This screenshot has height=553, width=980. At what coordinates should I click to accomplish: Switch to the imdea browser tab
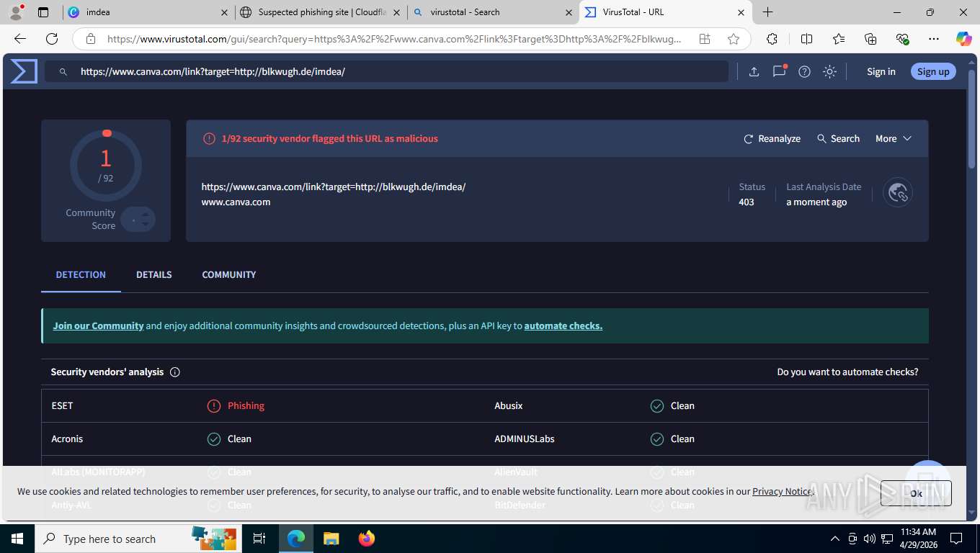(148, 12)
